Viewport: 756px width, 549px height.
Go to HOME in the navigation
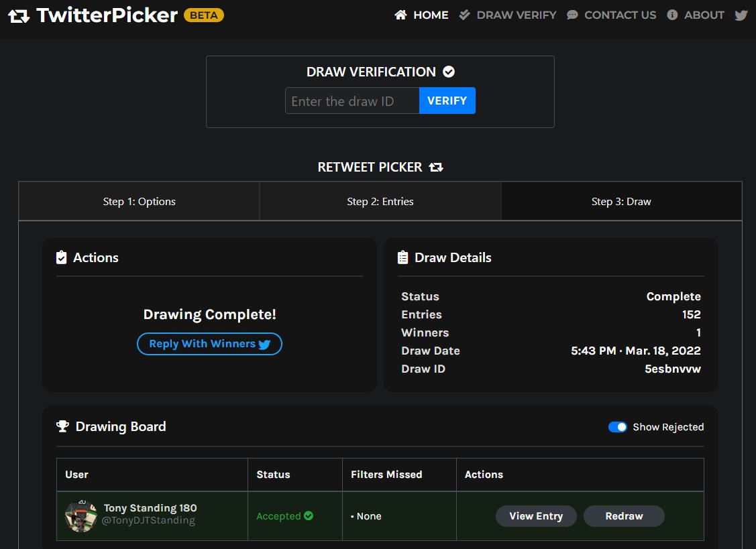(x=421, y=15)
